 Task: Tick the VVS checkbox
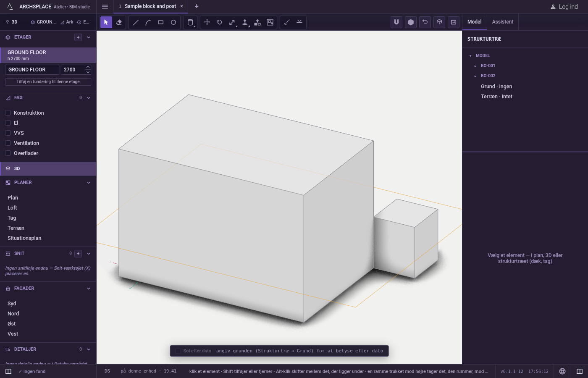click(8, 133)
